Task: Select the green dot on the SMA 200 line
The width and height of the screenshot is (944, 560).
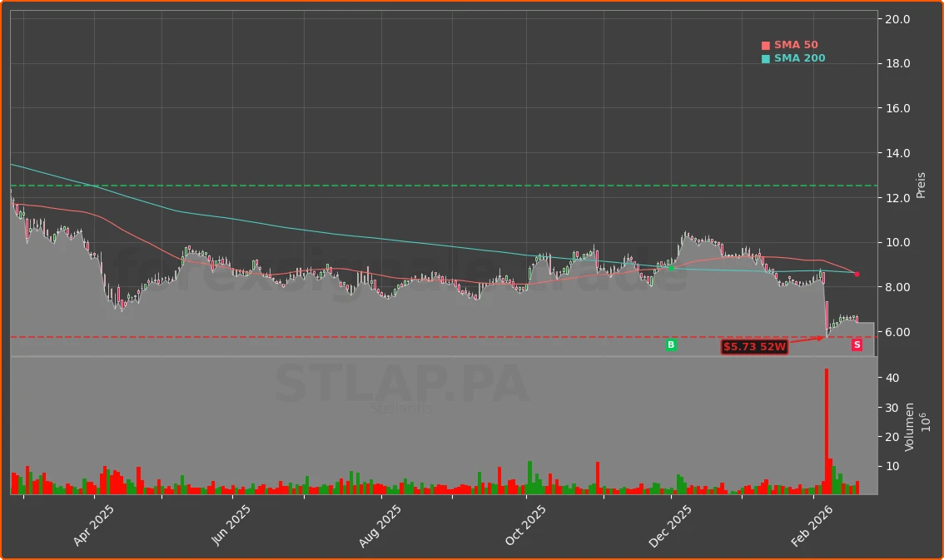Action: pyautogui.click(x=670, y=267)
